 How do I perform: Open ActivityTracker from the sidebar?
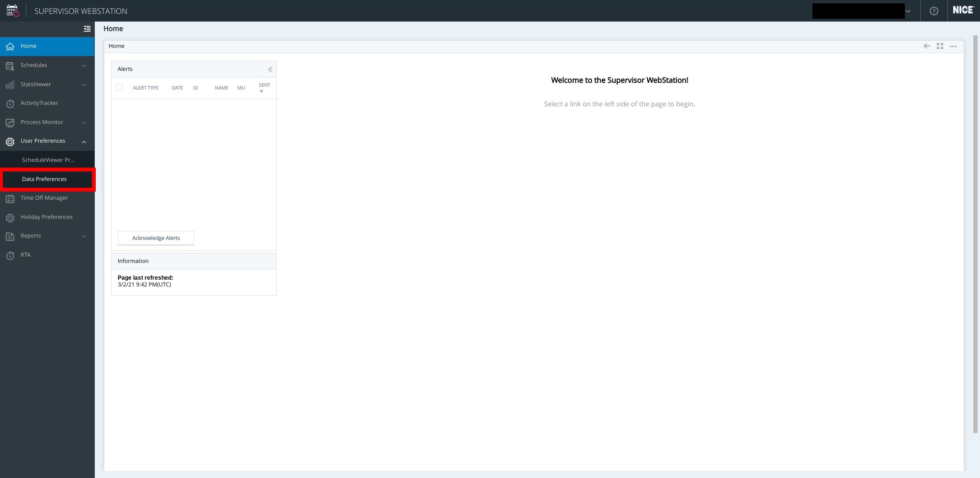(x=47, y=103)
